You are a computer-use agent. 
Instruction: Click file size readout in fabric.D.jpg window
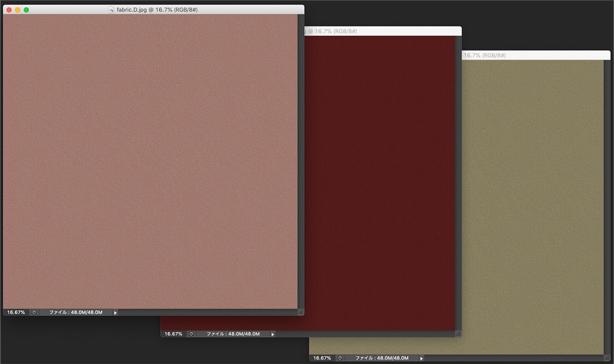76,312
